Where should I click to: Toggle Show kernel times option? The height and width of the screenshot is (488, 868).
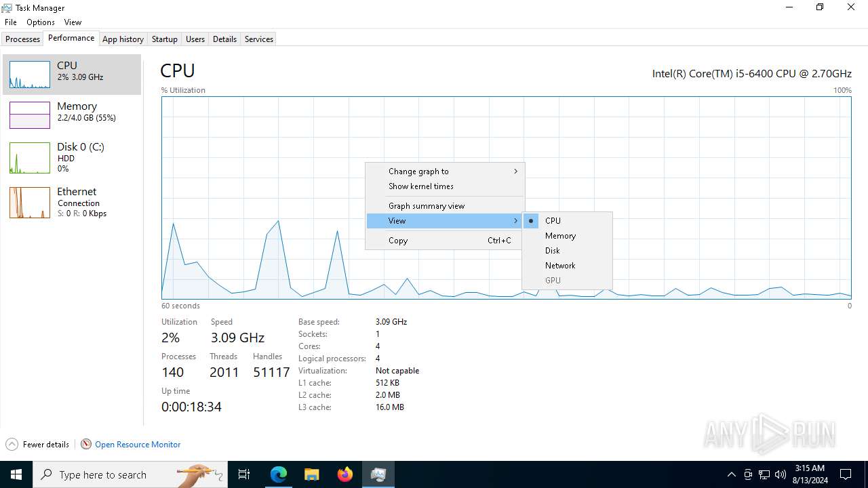click(x=445, y=186)
